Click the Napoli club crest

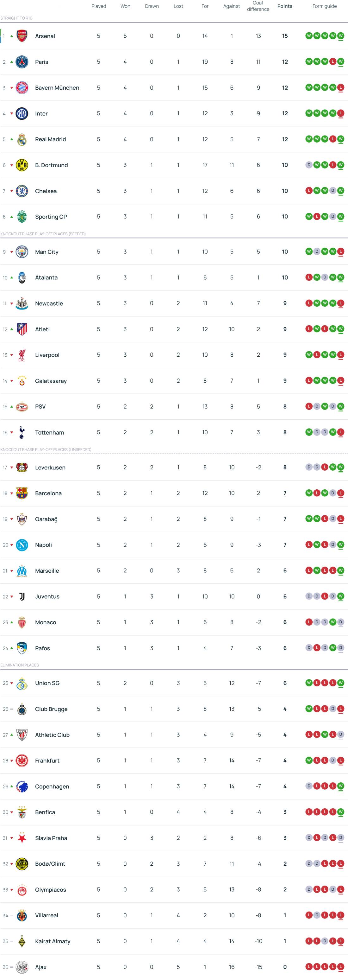22,545
